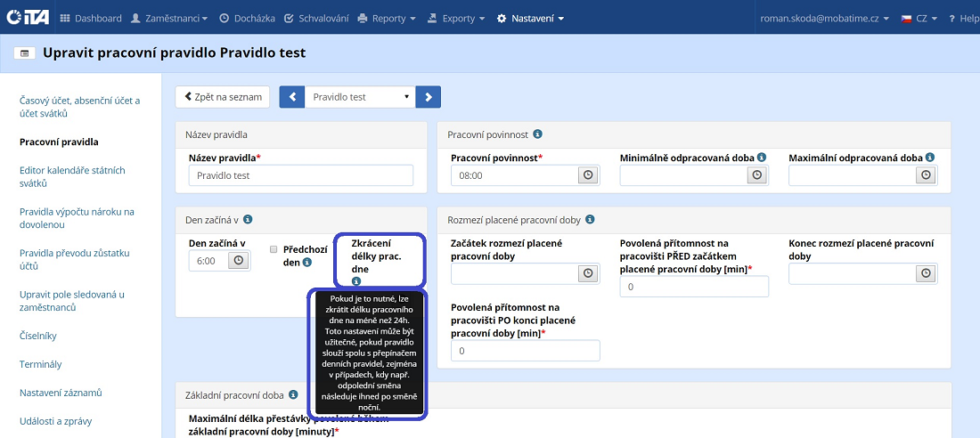Click clock icon in Minimálně odpracovaná doba field

click(x=756, y=175)
